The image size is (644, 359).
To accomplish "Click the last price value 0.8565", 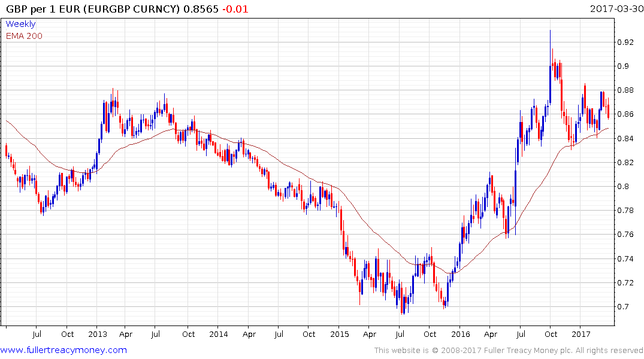I will 201,9.
